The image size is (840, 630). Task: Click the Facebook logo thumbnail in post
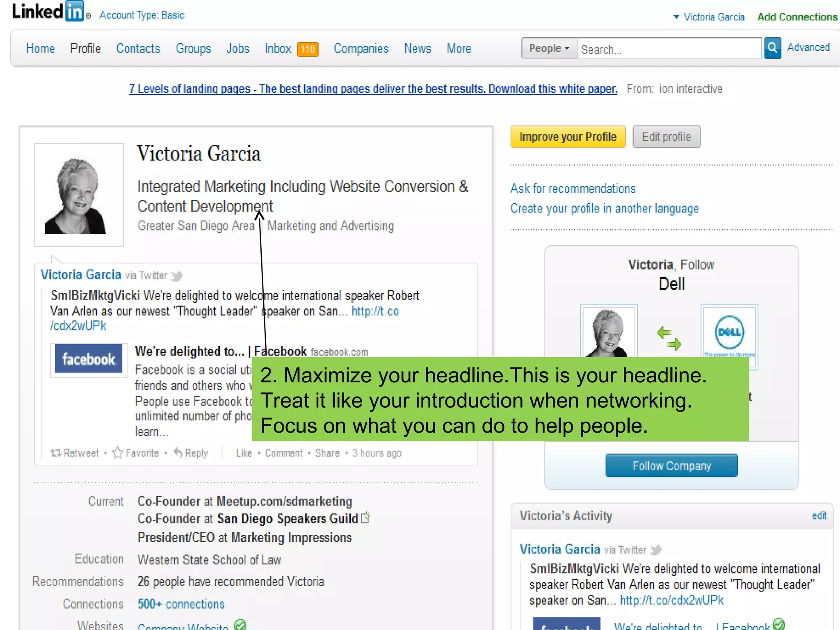(x=89, y=359)
